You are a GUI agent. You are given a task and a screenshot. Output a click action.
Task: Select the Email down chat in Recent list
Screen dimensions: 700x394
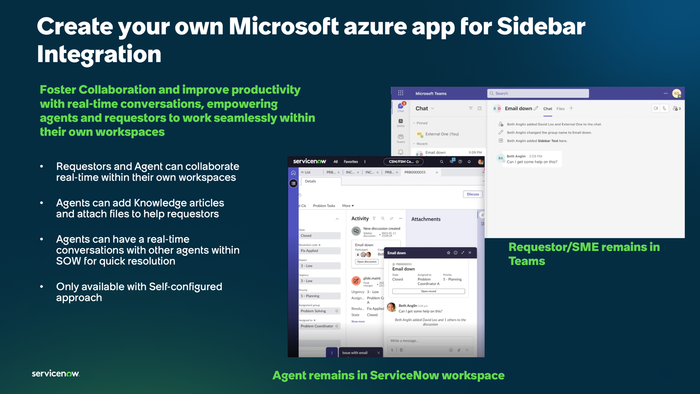448,152
